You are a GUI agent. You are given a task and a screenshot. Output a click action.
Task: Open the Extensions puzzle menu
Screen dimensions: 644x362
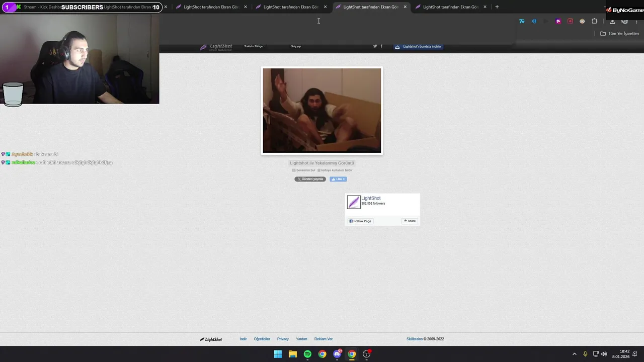click(x=595, y=21)
